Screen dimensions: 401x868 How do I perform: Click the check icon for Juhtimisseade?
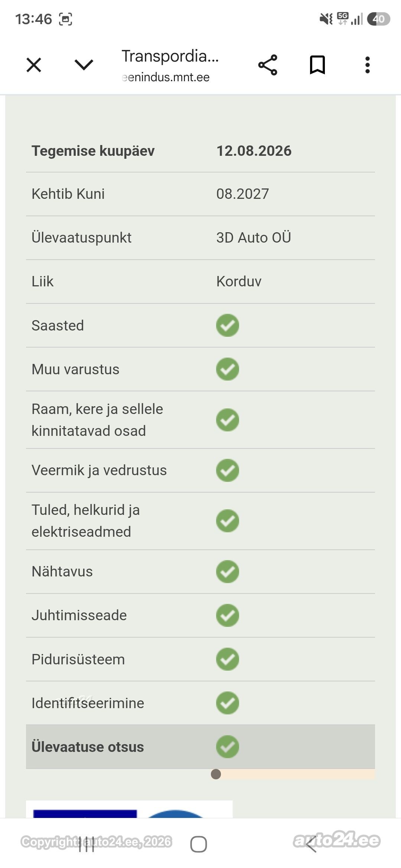coord(228,615)
